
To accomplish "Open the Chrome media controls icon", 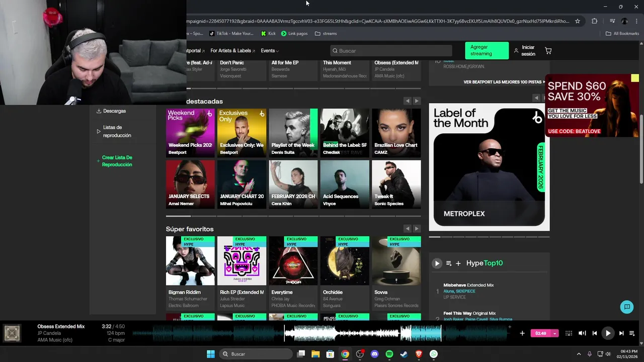I will pyautogui.click(x=612, y=21).
